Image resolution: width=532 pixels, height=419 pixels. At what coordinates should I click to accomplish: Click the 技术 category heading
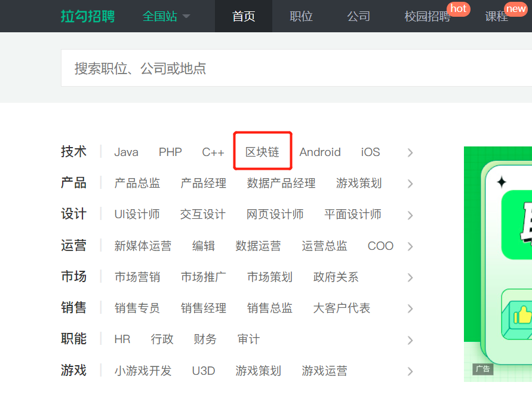[x=73, y=151]
